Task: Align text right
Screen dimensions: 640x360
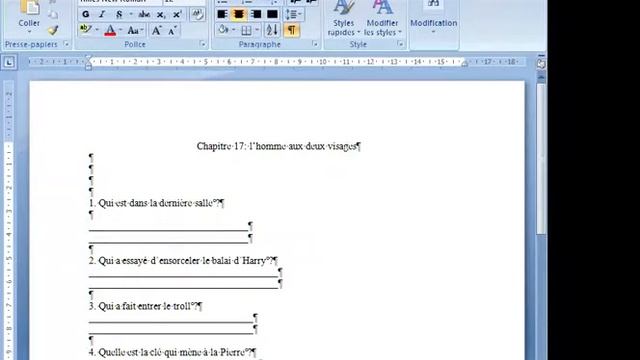Action: click(x=256, y=15)
